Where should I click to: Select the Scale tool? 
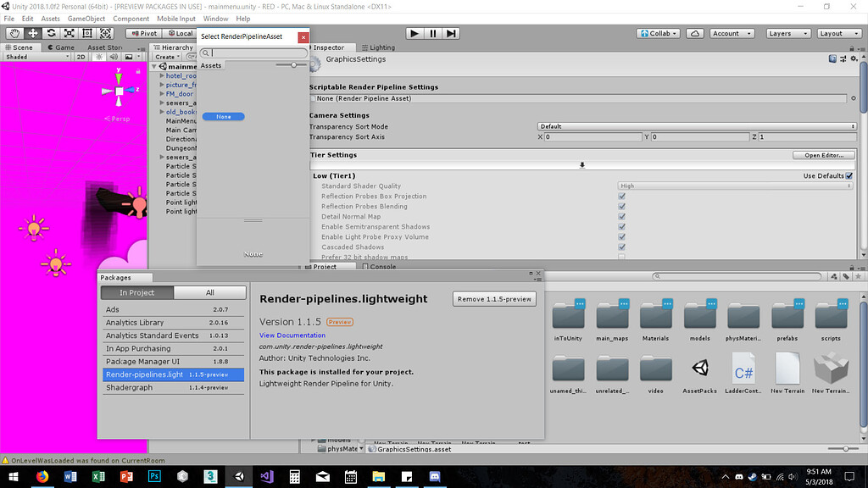point(70,33)
